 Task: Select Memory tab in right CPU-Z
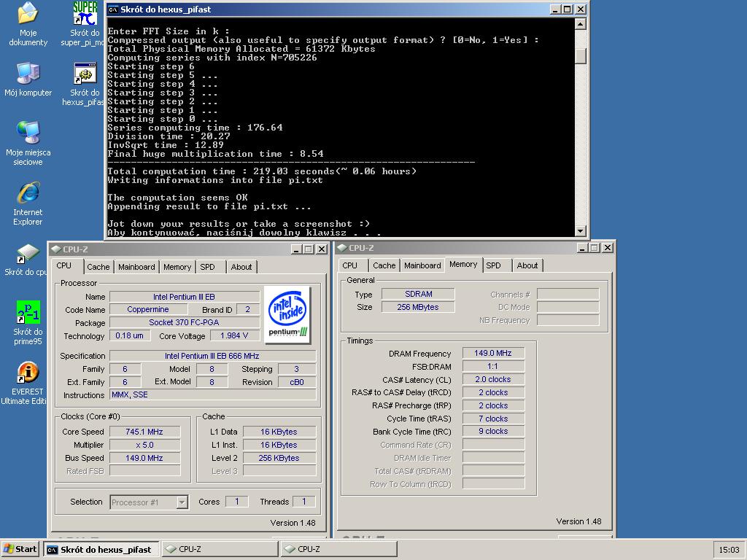click(463, 264)
